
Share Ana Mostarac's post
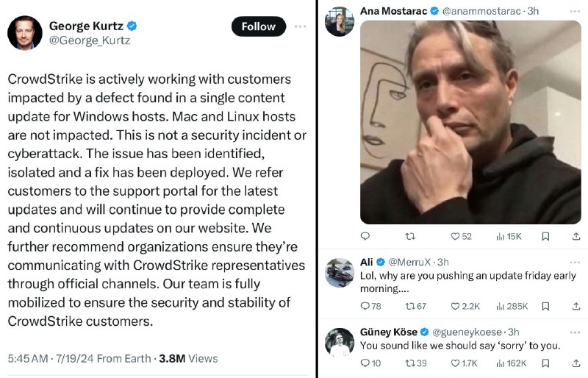(x=576, y=236)
